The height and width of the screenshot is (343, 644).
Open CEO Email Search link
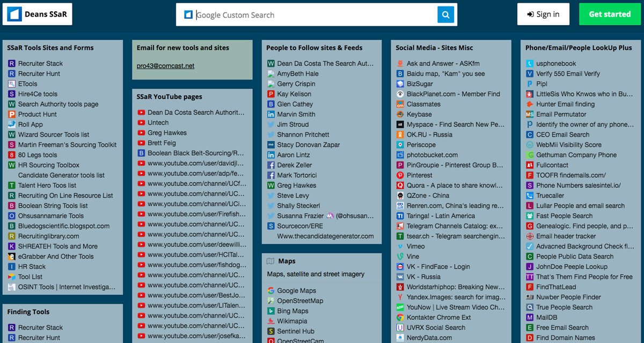coord(563,135)
